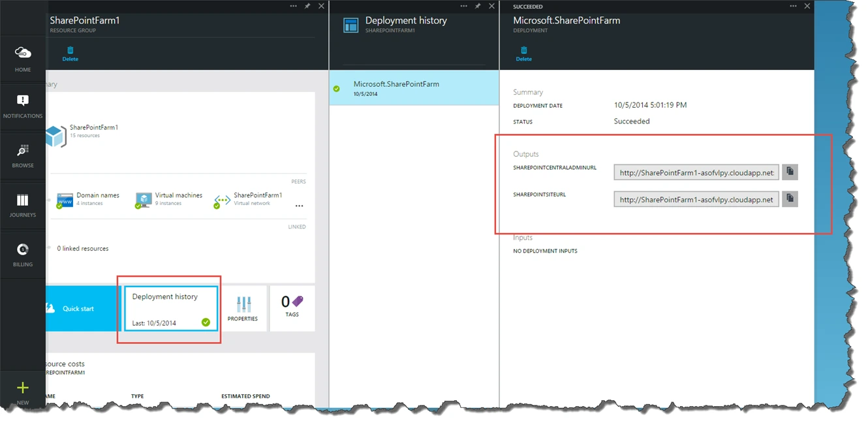Open more options on deployment details blade

(x=794, y=6)
